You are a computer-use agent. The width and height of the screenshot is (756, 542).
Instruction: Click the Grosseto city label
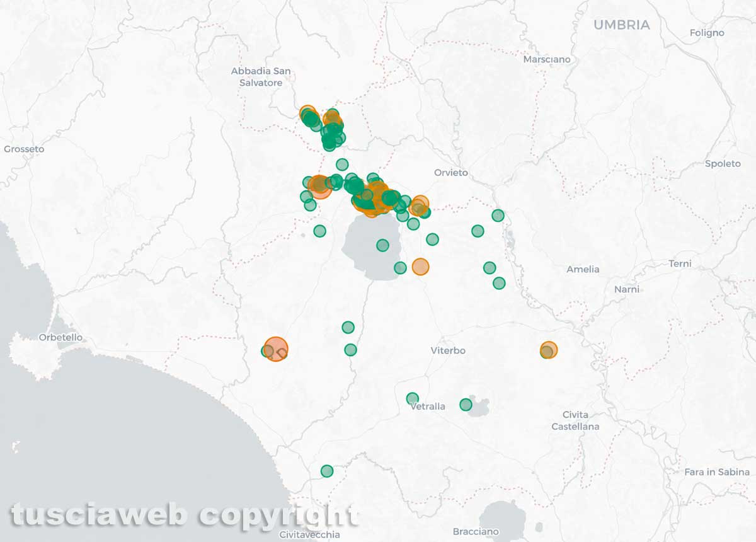[x=24, y=149]
